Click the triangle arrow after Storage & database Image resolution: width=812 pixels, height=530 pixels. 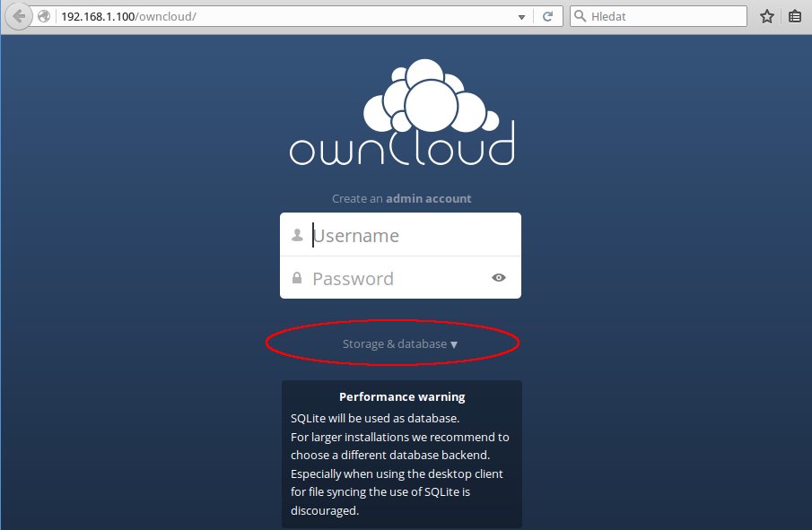(x=454, y=344)
